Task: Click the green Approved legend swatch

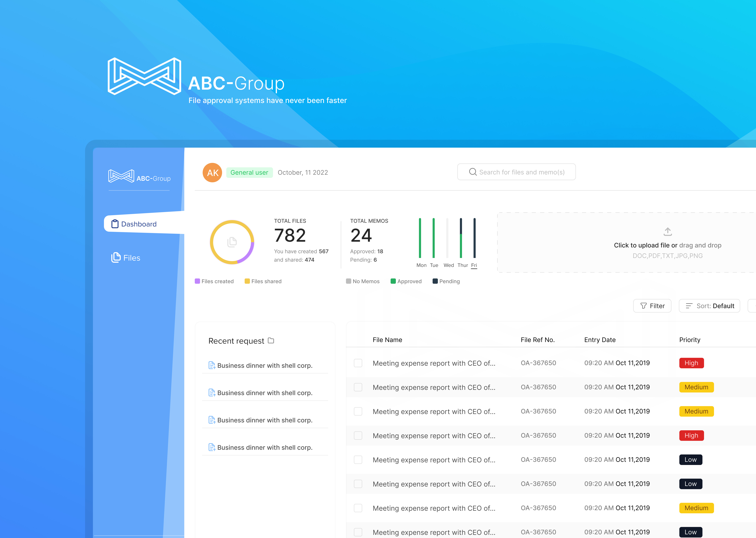Action: click(x=393, y=281)
